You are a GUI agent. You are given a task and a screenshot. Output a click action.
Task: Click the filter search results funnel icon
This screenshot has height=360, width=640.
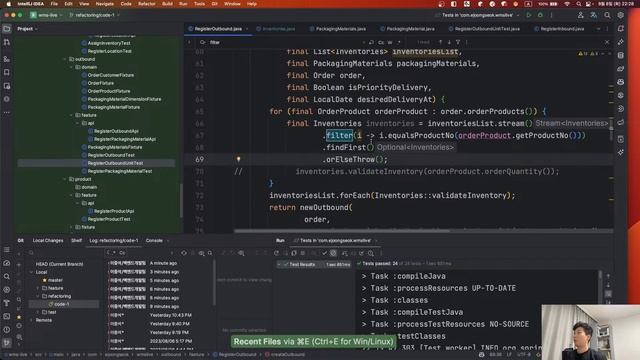pyautogui.click(x=458, y=42)
